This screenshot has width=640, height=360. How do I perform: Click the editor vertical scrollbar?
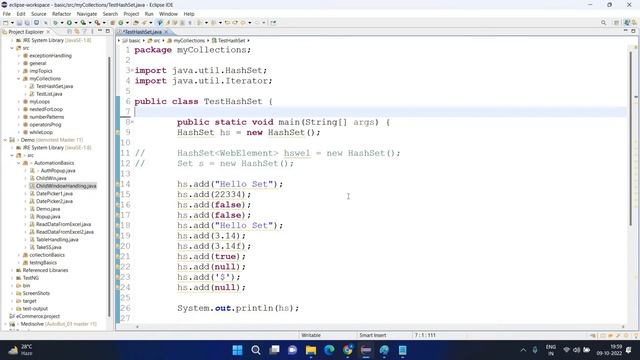point(631,139)
